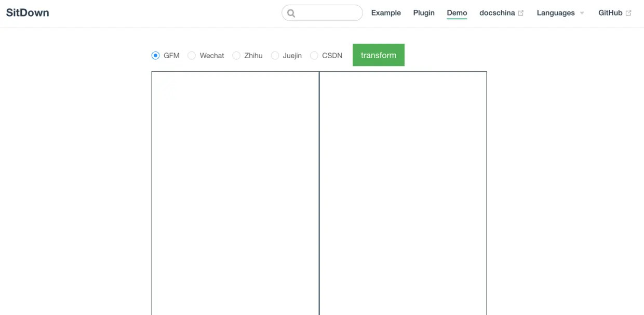Open the docschina external link
This screenshot has width=644, height=315.
click(502, 13)
